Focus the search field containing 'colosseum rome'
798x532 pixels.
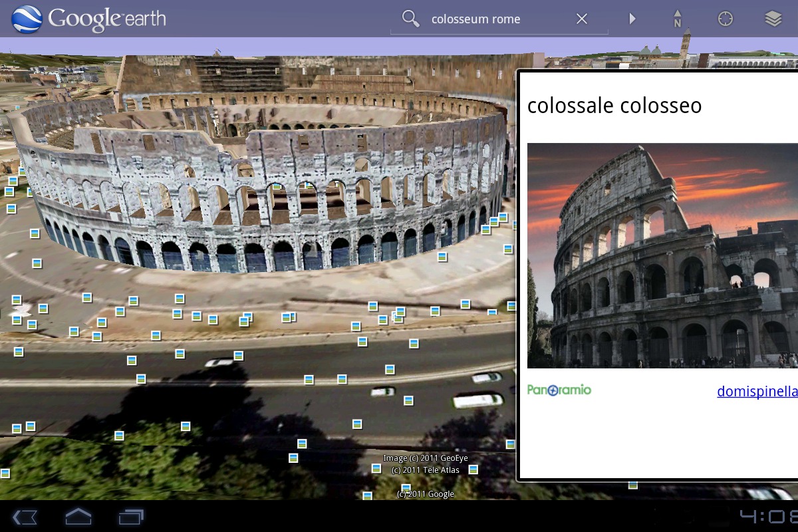tap(499, 19)
